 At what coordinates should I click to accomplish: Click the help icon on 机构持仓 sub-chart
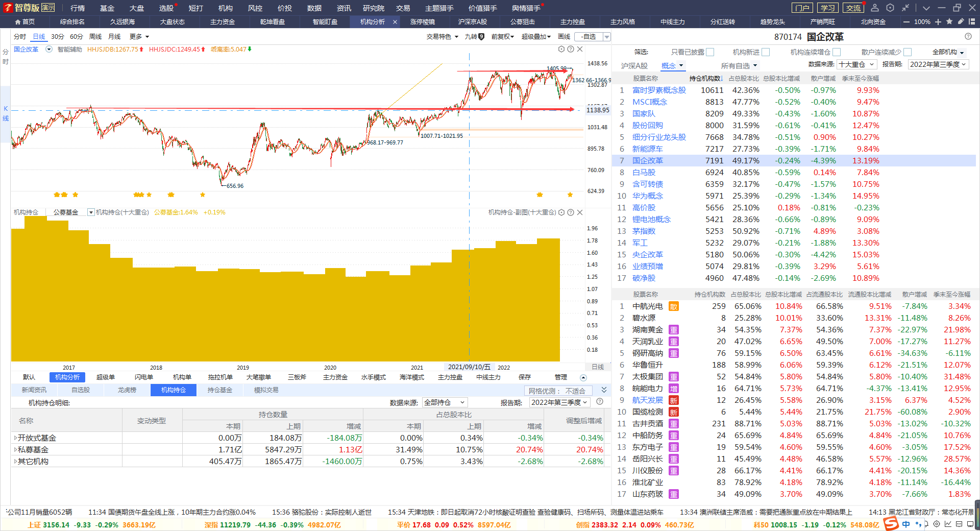tap(571, 212)
